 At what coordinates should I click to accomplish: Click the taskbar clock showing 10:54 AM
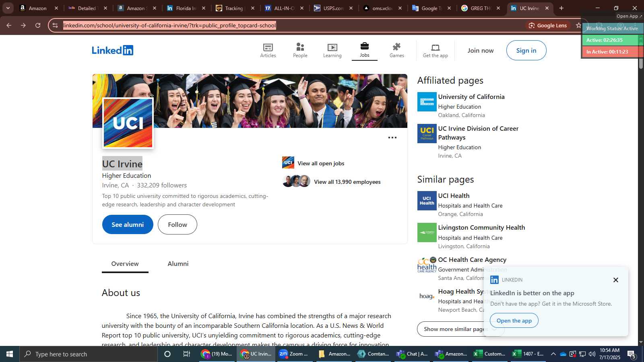point(610,354)
